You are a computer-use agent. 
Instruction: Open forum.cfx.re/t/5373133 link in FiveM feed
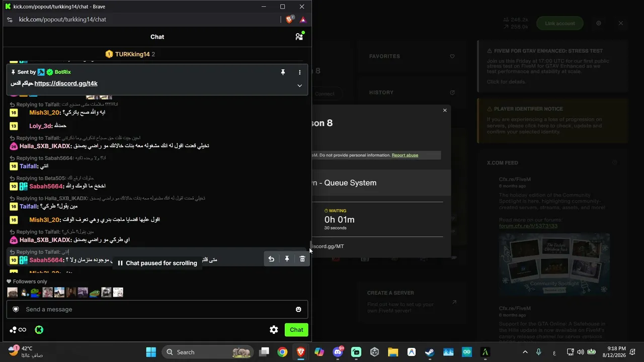pyautogui.click(x=528, y=226)
